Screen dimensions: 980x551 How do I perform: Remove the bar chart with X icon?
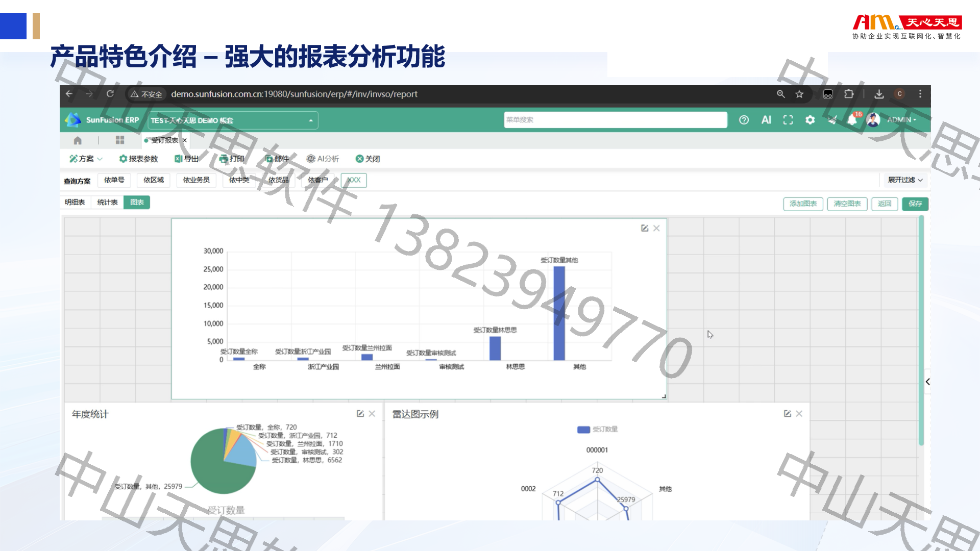657,228
